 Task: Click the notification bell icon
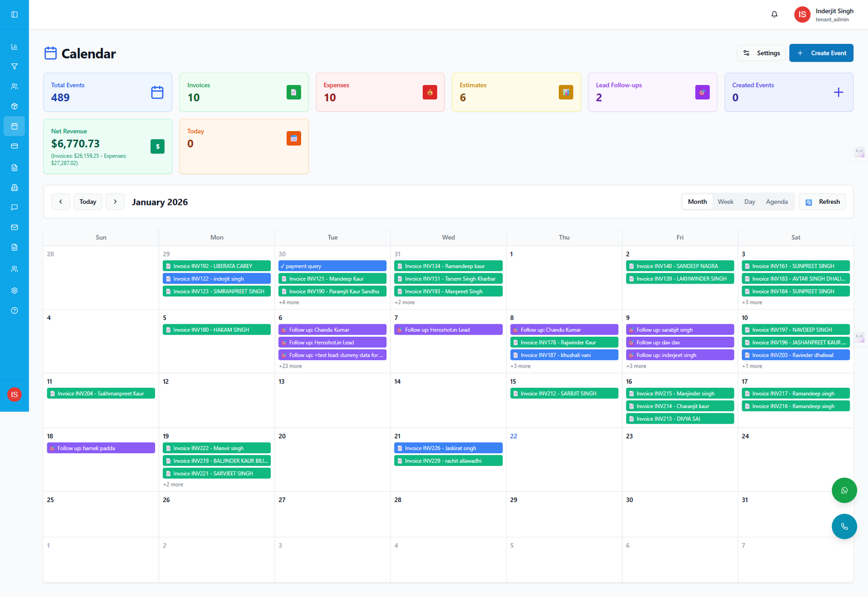(x=774, y=15)
